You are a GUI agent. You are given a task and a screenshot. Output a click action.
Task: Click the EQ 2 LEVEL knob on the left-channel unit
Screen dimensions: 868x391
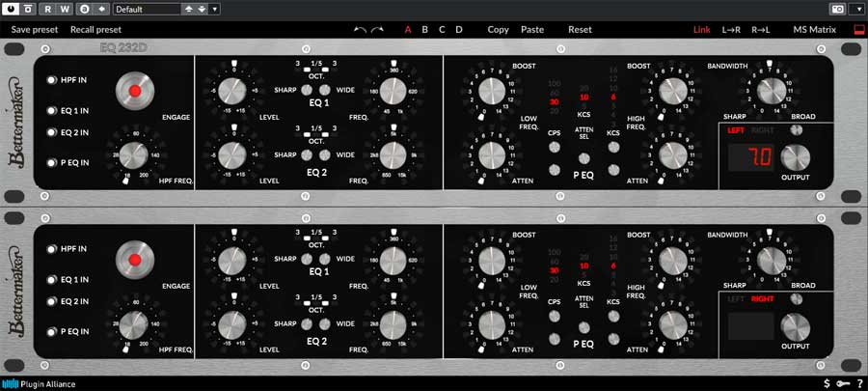(x=232, y=154)
